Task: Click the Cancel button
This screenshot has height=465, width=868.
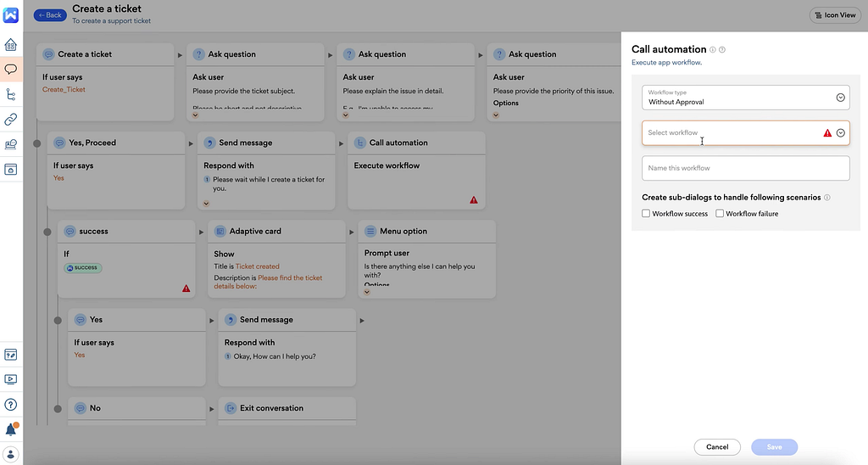Action: coord(717,446)
